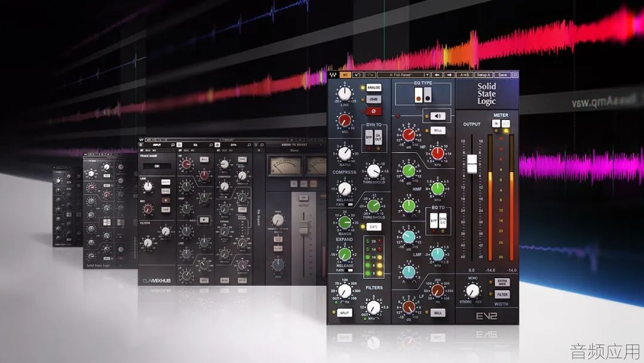The height and width of the screenshot is (363, 644).
Task: Click EQ solo speaker in CLA MixHub
Action: [x=204, y=220]
